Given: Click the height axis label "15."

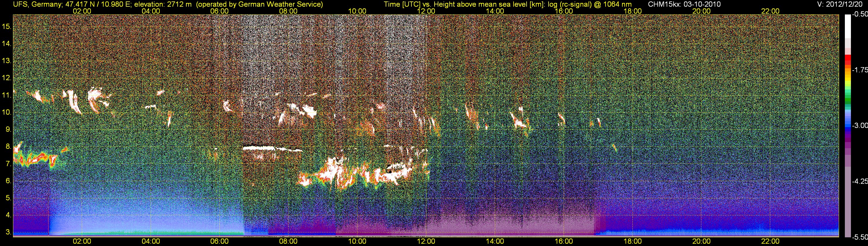Looking at the screenshot, I should [x=6, y=26].
